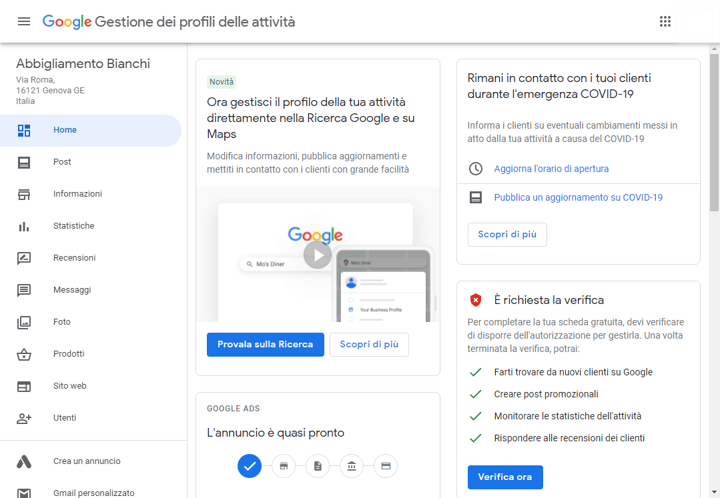Click the Informazioni storefront icon
720x498 pixels.
[24, 194]
